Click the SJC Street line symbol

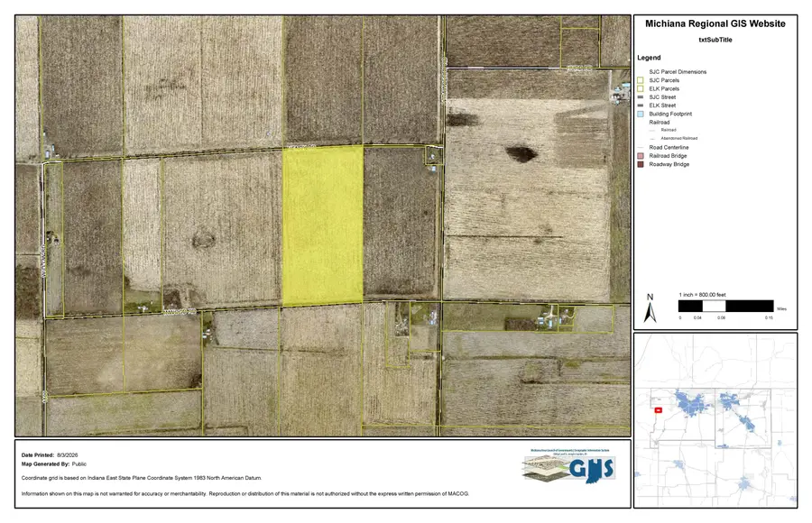click(x=640, y=96)
